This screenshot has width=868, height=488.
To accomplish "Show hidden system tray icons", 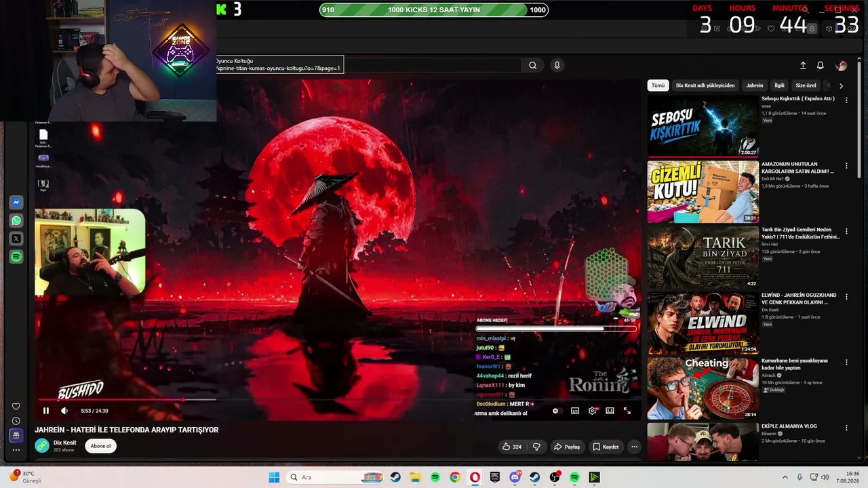I will coord(785,477).
